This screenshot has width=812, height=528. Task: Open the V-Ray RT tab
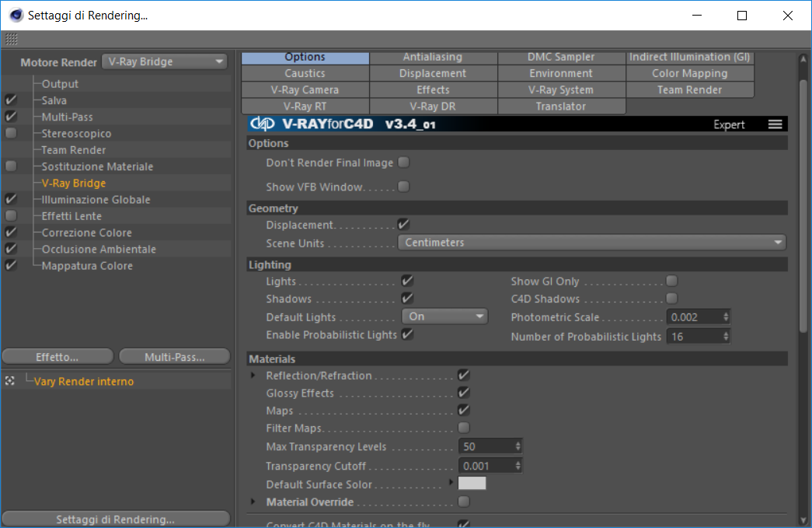(x=305, y=107)
